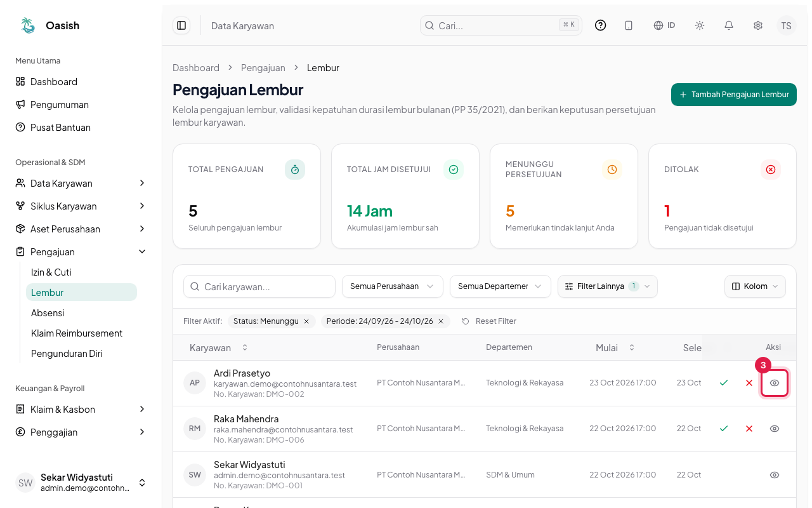The width and height of the screenshot is (812, 508).
Task: Reject Ardi Prasetyo's overtime with red X
Action: (749, 383)
